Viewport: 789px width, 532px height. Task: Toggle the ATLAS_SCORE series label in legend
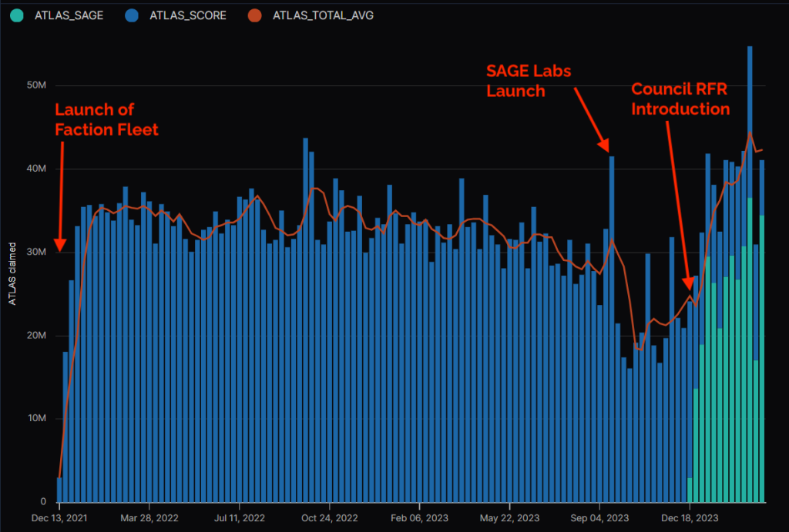[x=190, y=15]
